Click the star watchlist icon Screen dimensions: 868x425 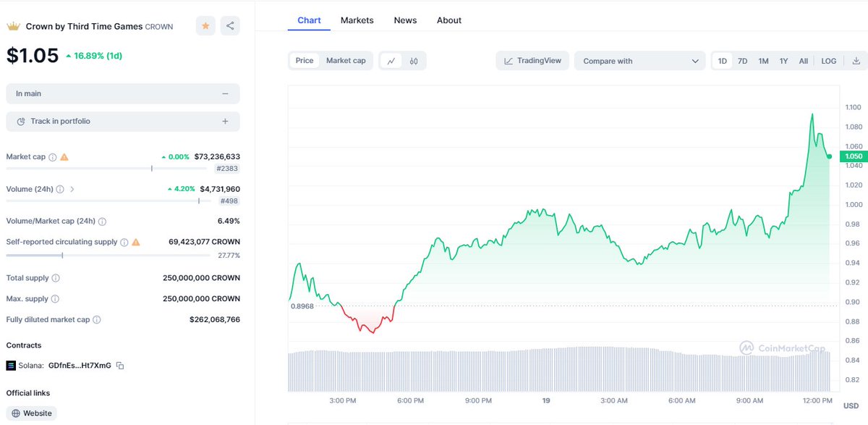[205, 26]
